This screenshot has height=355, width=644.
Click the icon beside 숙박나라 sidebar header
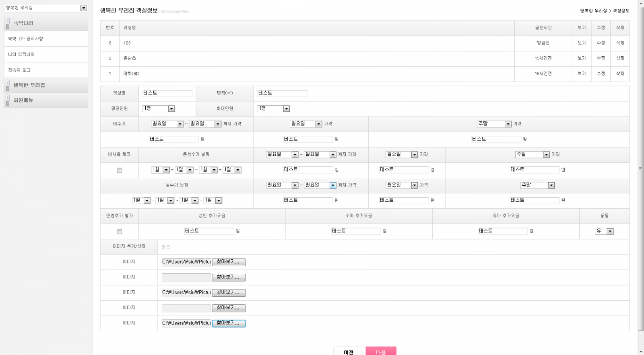coord(8,23)
